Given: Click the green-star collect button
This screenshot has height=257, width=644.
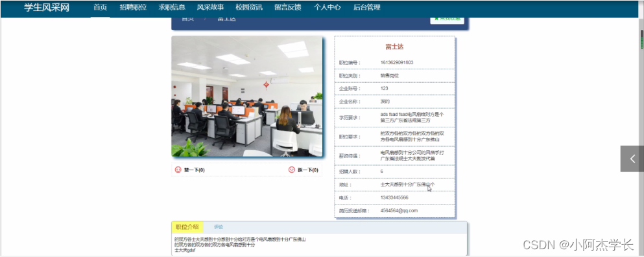Looking at the screenshot, I should tap(447, 19).
